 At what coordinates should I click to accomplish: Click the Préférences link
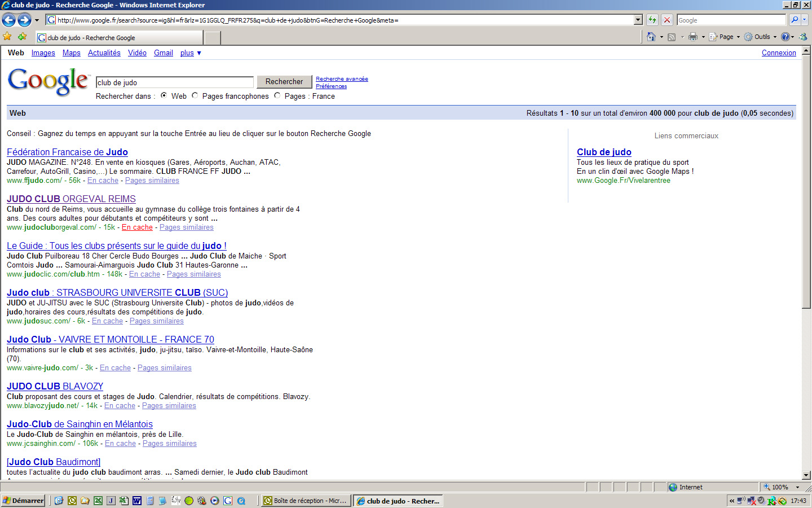(x=331, y=86)
